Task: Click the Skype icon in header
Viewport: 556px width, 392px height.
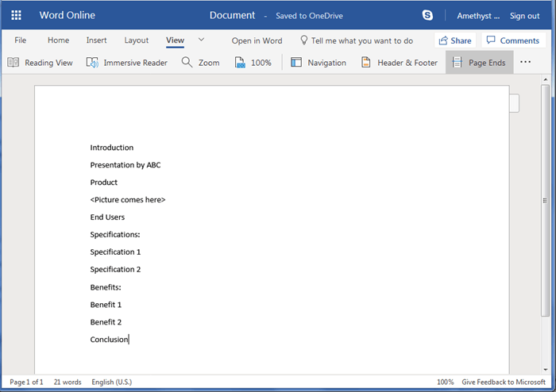Action: (428, 15)
